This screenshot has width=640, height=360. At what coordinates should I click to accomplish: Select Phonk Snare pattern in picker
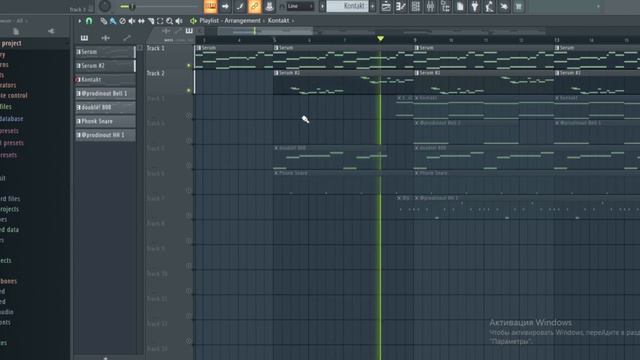[105, 121]
